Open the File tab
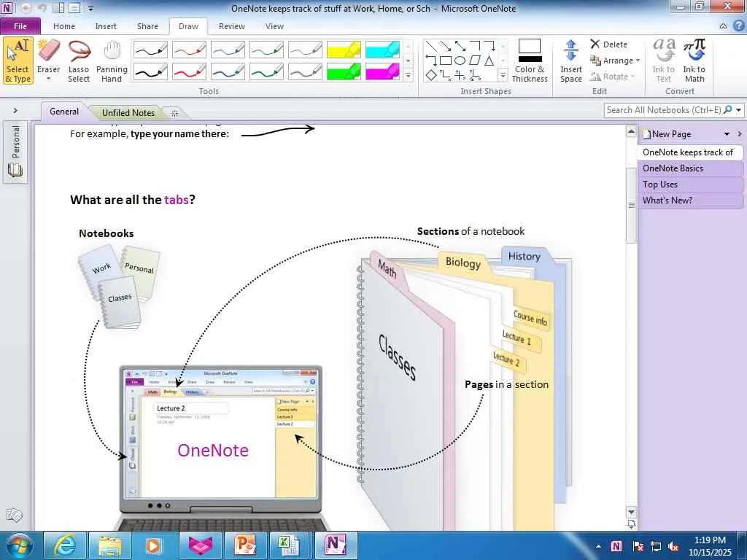 pyautogui.click(x=20, y=26)
